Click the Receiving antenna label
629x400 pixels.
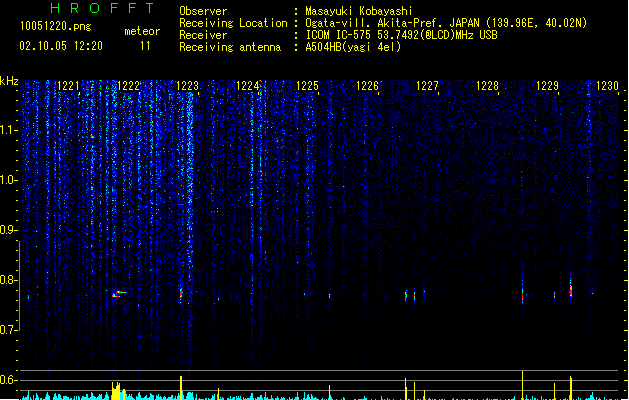pyautogui.click(x=230, y=47)
